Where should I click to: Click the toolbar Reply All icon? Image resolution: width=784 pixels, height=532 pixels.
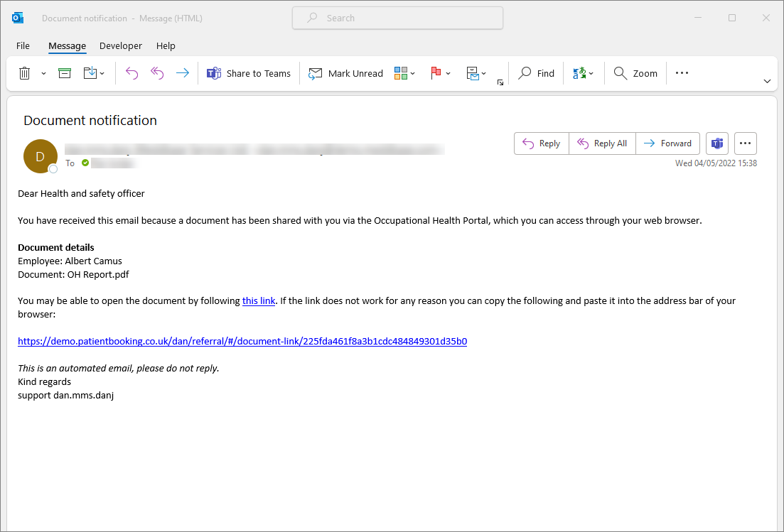tap(157, 73)
